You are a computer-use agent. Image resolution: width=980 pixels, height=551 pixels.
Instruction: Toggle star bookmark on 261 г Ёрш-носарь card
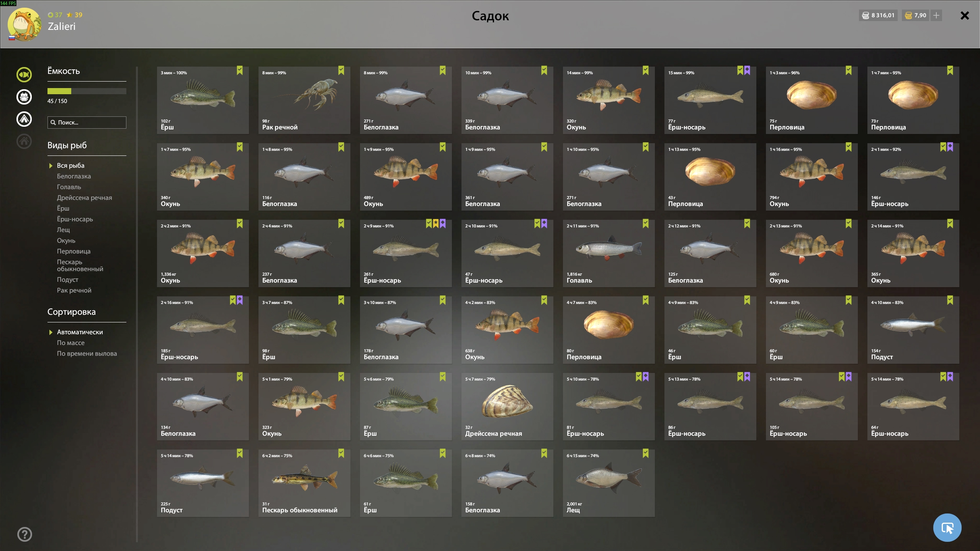tap(436, 224)
